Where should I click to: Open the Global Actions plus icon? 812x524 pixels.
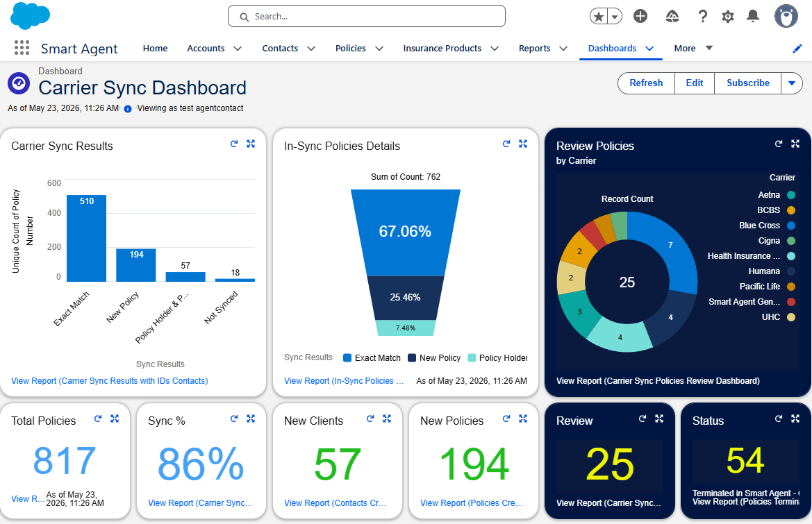[640, 17]
